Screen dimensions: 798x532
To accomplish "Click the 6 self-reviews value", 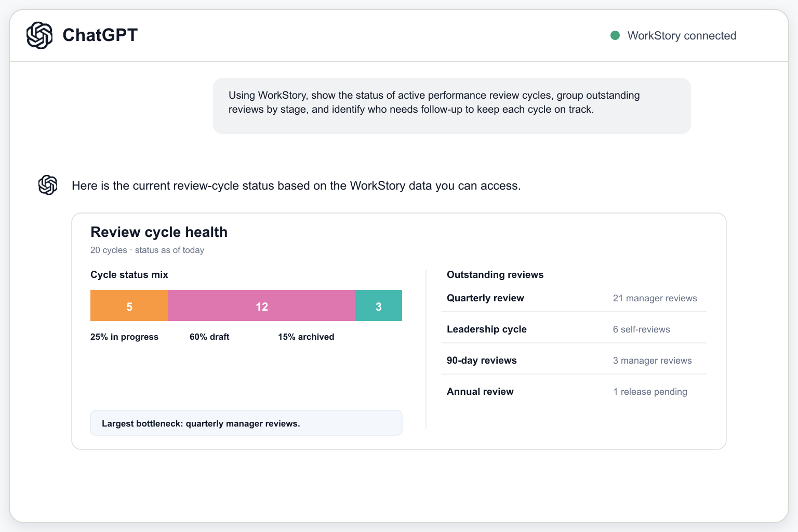I will 641,329.
